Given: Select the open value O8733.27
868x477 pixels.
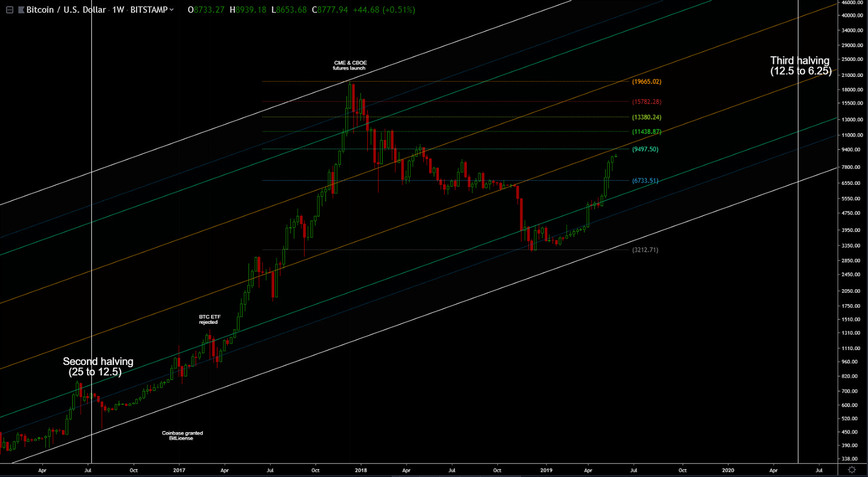Looking at the screenshot, I should [206, 10].
